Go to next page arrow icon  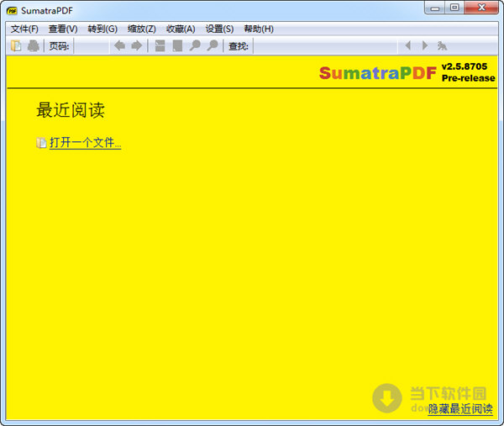[x=137, y=45]
